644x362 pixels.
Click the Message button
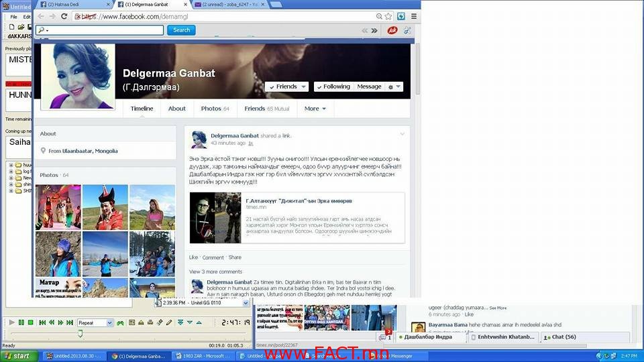[369, 86]
